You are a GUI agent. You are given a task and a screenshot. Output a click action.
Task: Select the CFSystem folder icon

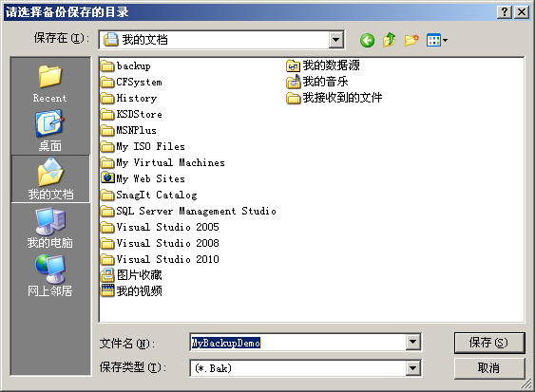(107, 82)
